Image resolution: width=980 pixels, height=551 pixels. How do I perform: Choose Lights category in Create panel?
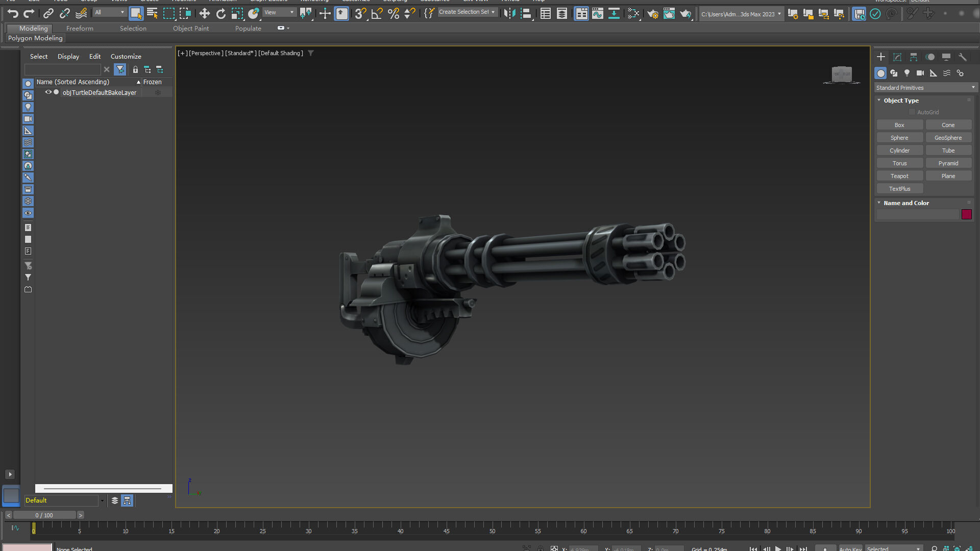click(x=907, y=73)
